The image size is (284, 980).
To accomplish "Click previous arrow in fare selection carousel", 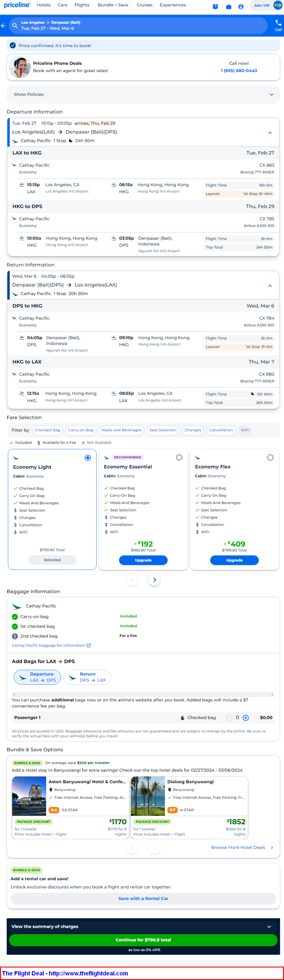I will [x=132, y=579].
